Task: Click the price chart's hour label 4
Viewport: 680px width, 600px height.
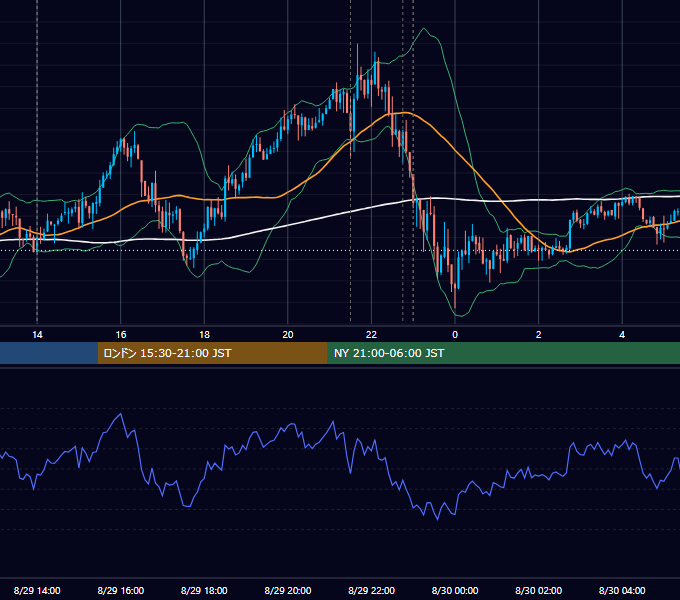Action: [622, 335]
